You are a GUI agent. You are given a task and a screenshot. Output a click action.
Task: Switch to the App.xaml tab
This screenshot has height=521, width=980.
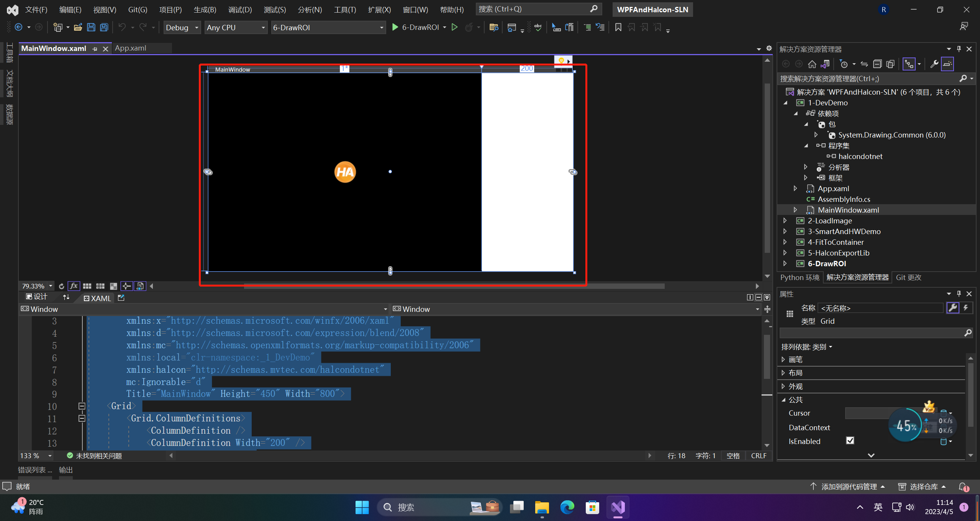click(131, 48)
